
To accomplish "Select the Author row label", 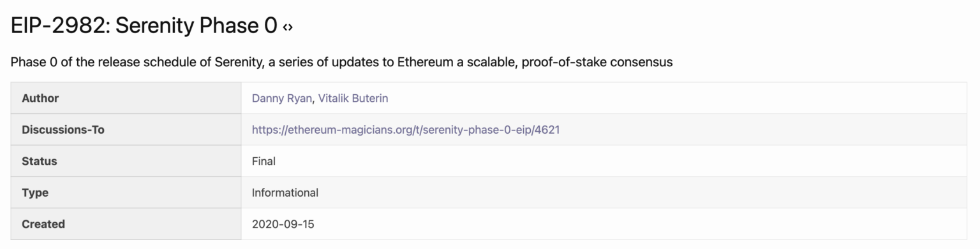I will pyautogui.click(x=40, y=98).
